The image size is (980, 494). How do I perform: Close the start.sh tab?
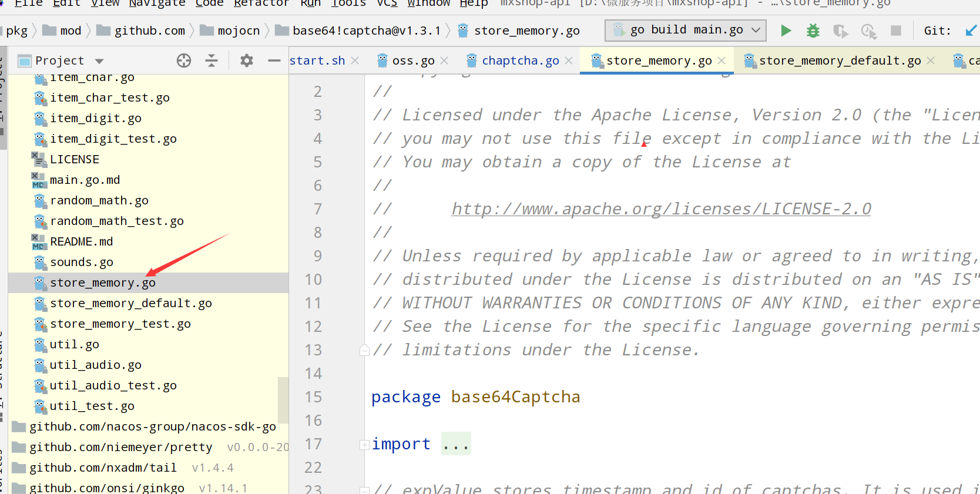coord(355,61)
